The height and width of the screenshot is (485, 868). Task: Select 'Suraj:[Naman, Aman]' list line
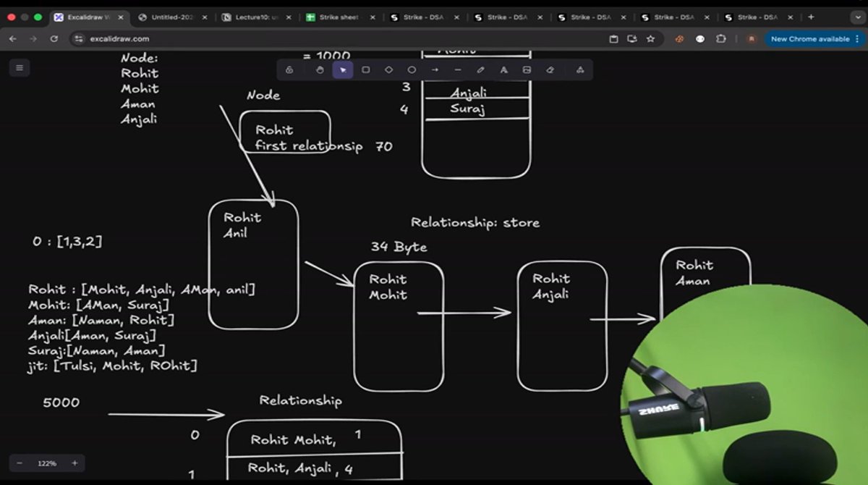pyautogui.click(x=96, y=351)
